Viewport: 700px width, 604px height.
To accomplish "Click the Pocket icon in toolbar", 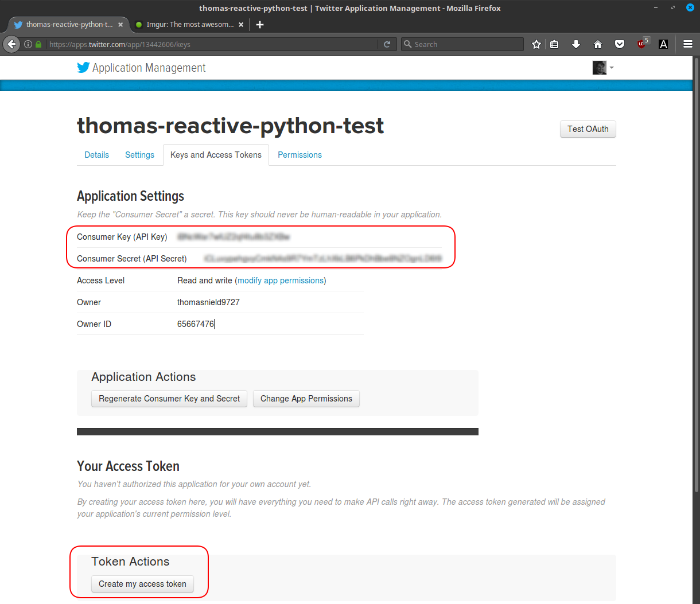I will [620, 44].
